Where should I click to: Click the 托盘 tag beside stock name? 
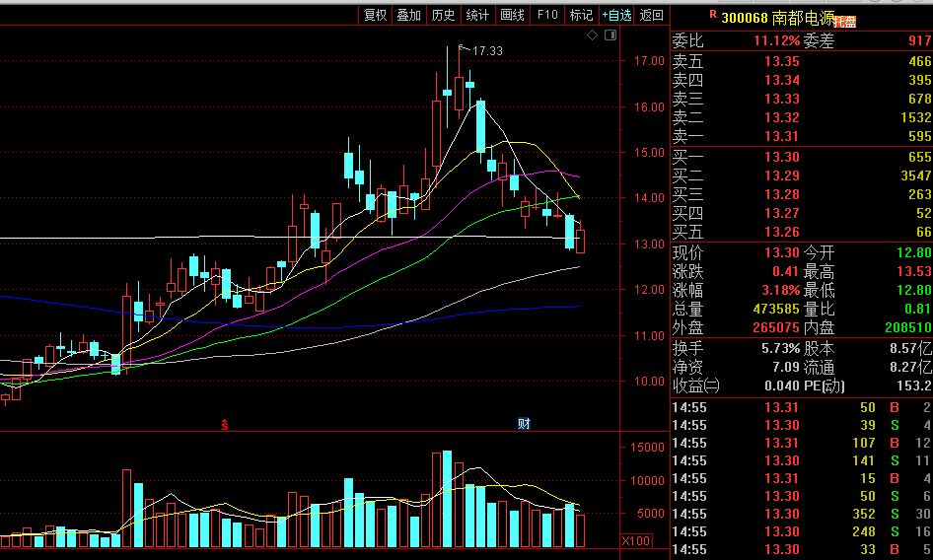tap(844, 23)
